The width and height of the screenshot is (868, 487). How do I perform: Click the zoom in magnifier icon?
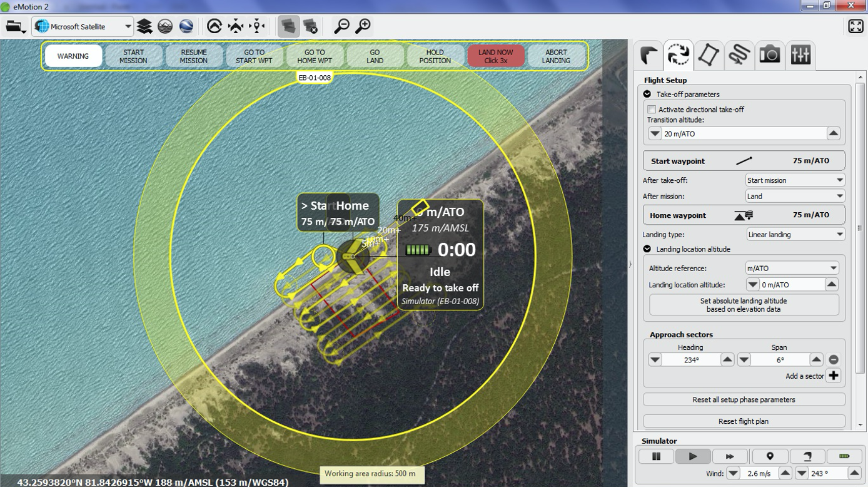[x=363, y=26]
